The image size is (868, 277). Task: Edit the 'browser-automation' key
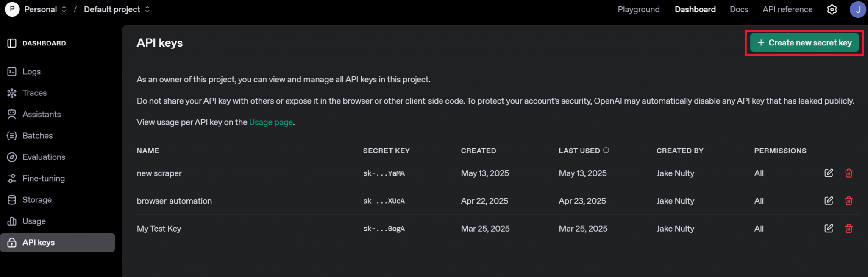pyautogui.click(x=829, y=201)
